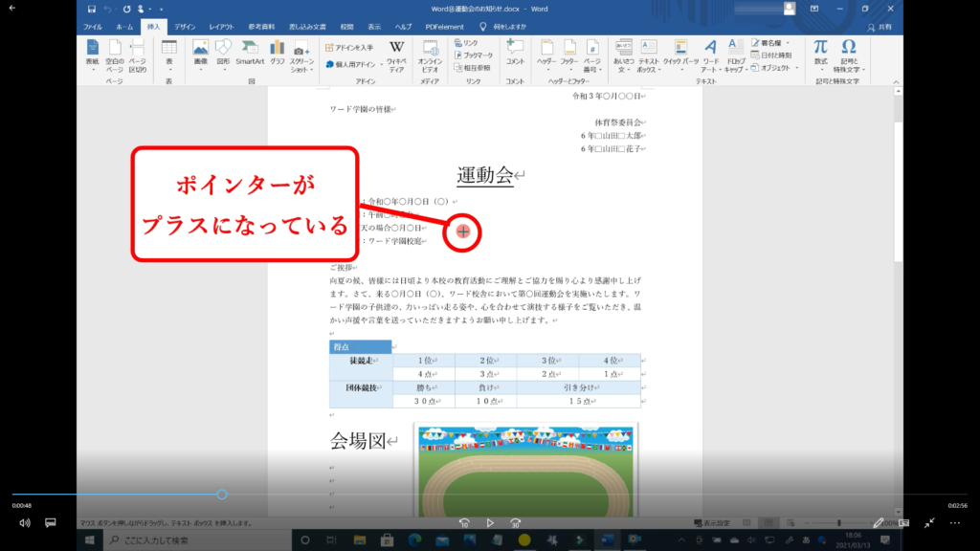Click the ブックマーク button

coord(471,55)
